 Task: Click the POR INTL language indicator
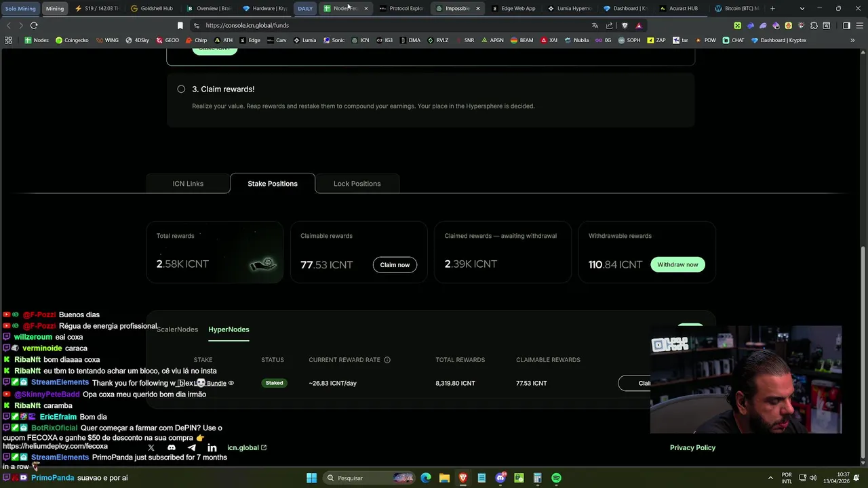(x=787, y=478)
